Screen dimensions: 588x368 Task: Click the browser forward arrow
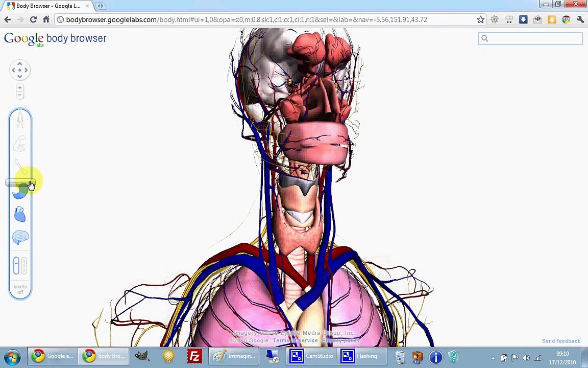click(x=20, y=19)
